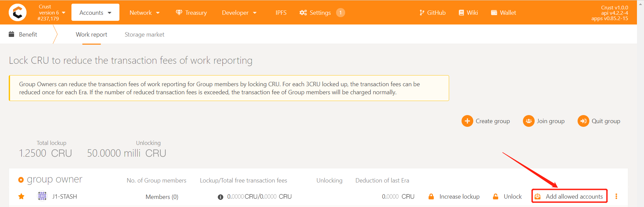Viewport: 644px width, 207px height.
Task: Toggle the favorite star for J1-STASH
Action: pos(21,196)
